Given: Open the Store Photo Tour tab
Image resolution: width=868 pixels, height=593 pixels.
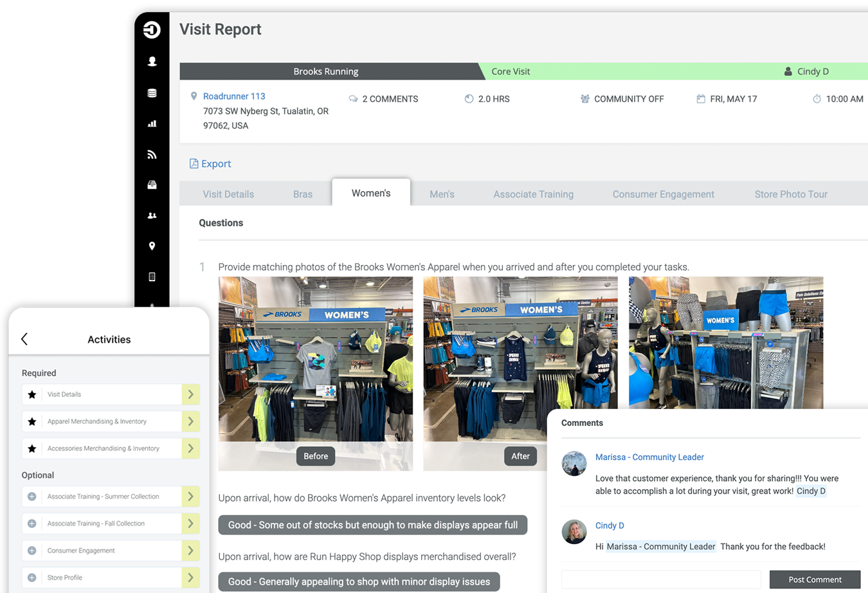Looking at the screenshot, I should tap(791, 194).
